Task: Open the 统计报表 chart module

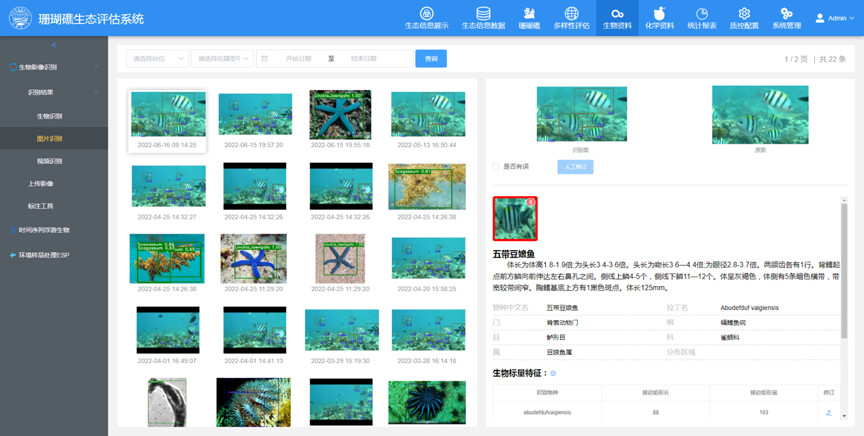Action: (x=702, y=18)
